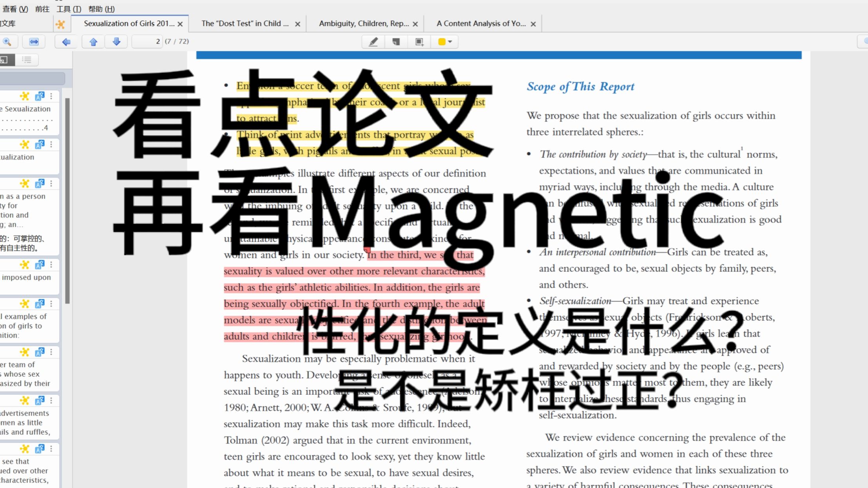The image size is (868, 488).
Task: Open options menu of 'as a person' annotation
Action: (x=51, y=183)
